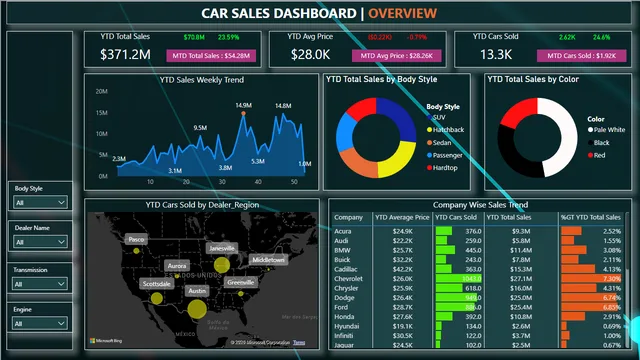Open the Engine filter dropdown
The width and height of the screenshot is (640, 360).
[x=40, y=324]
